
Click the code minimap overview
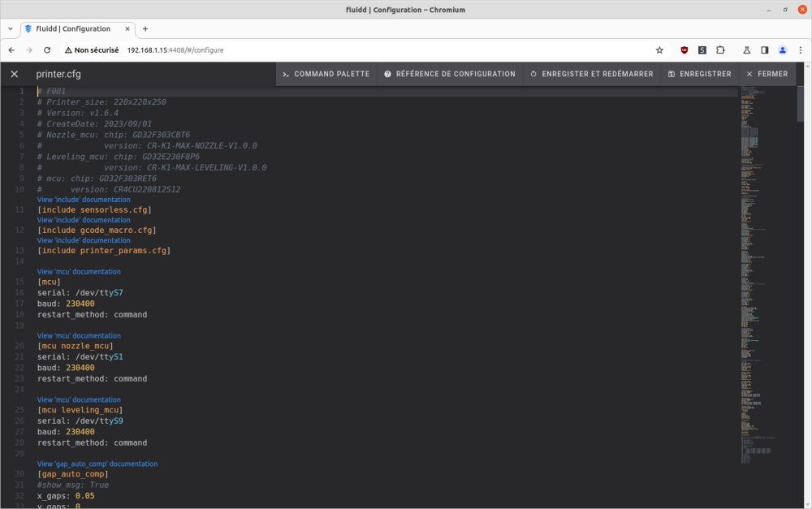click(x=767, y=274)
